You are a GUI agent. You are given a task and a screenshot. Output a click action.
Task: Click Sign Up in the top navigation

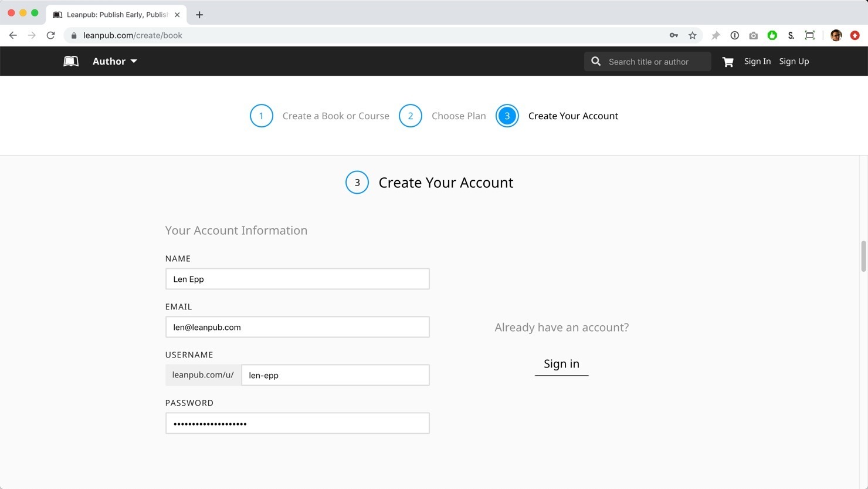(794, 61)
